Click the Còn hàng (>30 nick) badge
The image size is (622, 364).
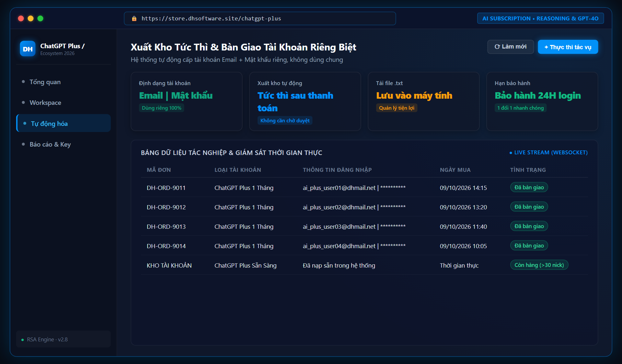(539, 265)
